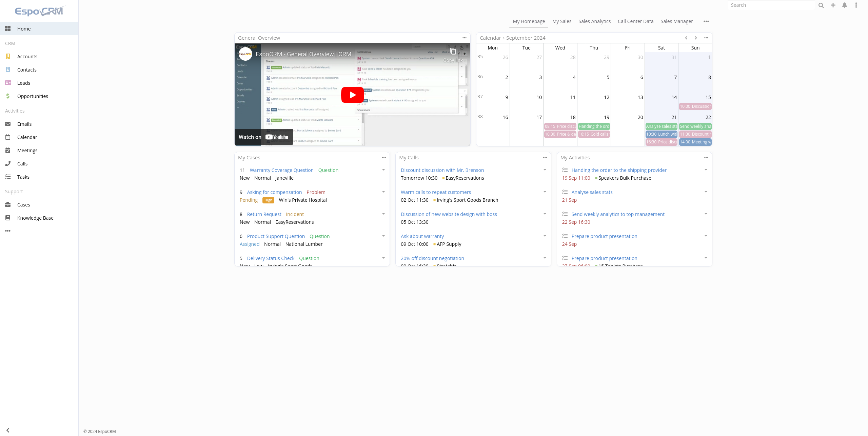Switch to the Sales Analytics tab
Viewport: 868px width, 436px height.
[x=594, y=21]
